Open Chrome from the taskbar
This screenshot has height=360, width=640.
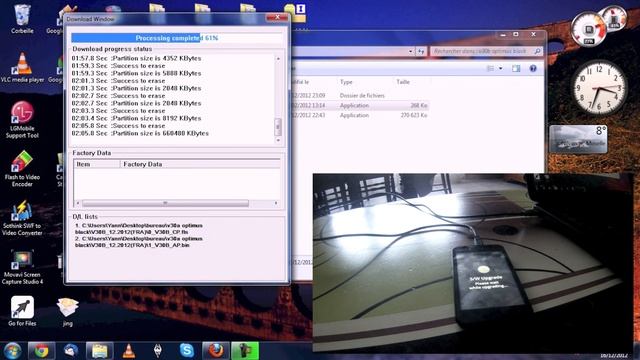(41, 351)
